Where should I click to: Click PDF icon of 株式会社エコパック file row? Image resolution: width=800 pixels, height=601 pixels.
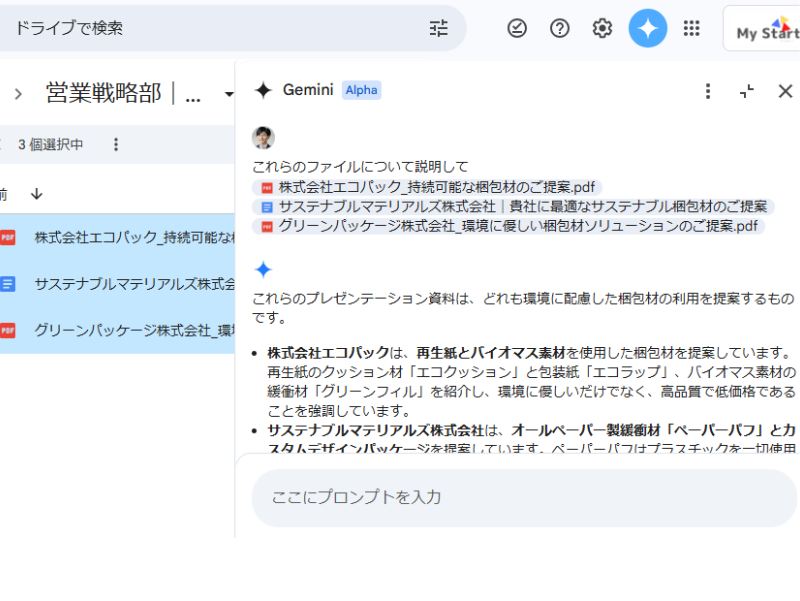click(8, 237)
